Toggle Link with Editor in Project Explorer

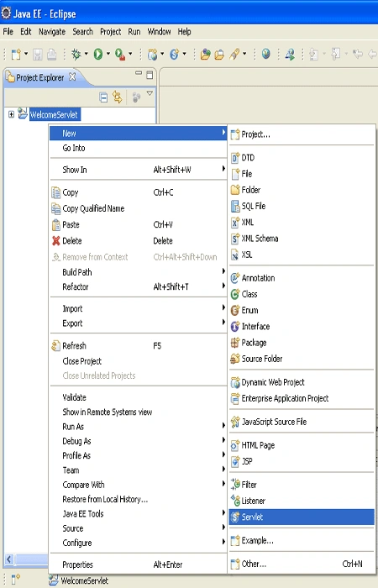[118, 97]
